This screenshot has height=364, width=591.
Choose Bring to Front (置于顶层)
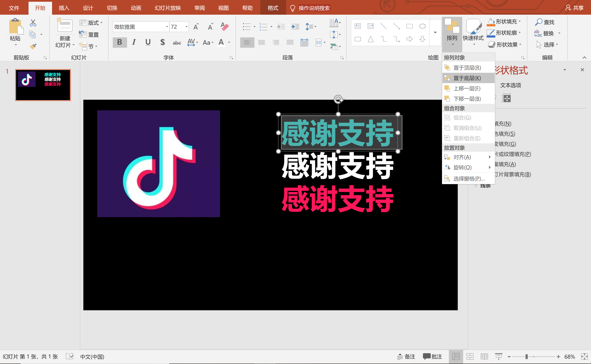click(x=469, y=68)
